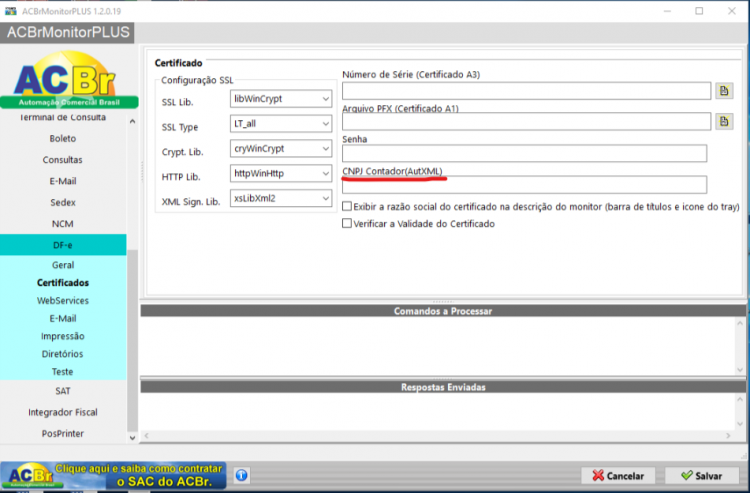The image size is (750, 493).
Task: Open the SSL Type dropdown
Action: [281, 124]
